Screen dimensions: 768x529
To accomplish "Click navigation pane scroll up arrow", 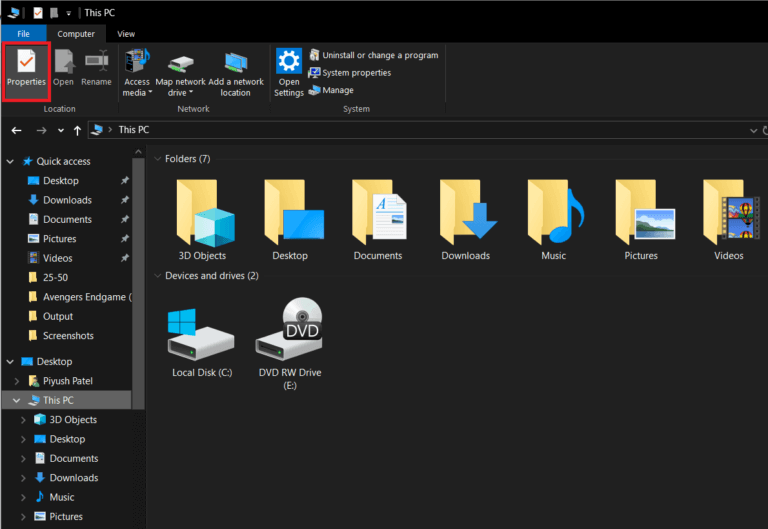I will (139, 152).
